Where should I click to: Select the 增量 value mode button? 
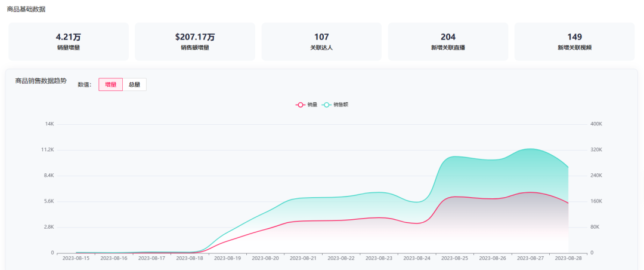[110, 85]
